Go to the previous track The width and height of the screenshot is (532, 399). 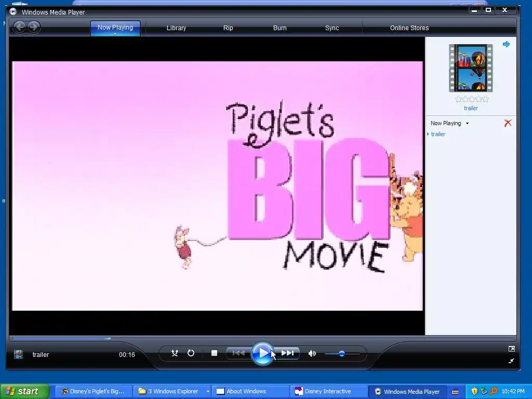(x=239, y=353)
